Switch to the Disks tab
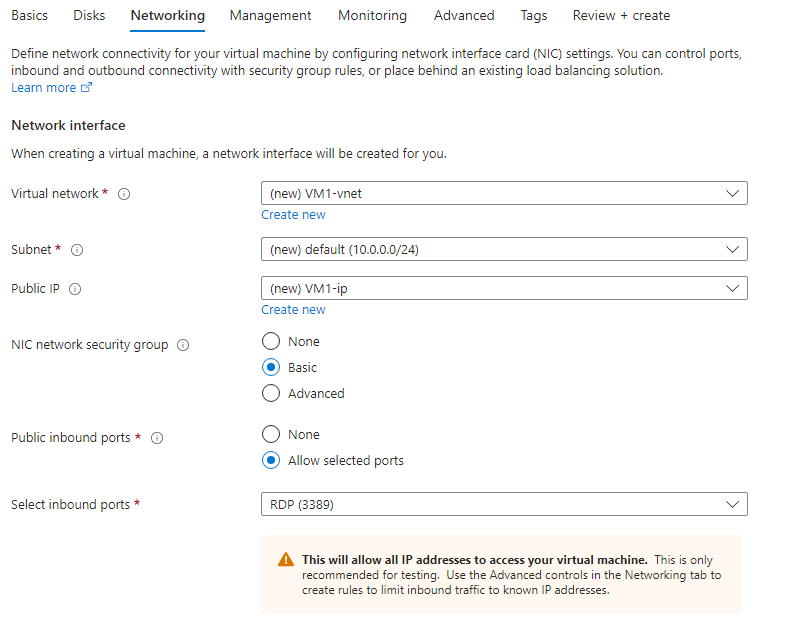Screen dimensions: 811x629 pyautogui.click(x=89, y=15)
